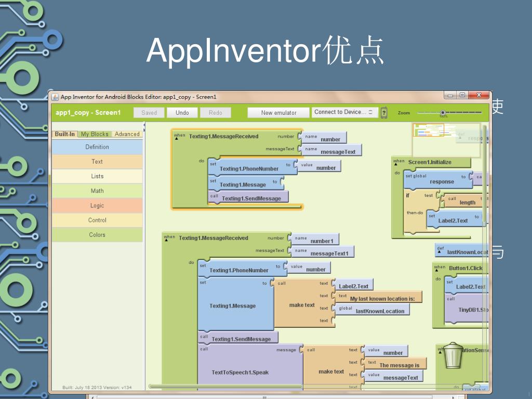Collapse the highlighted Texting1.MessageReceived block triangle
This screenshot has height=399, width=532.
[177, 138]
